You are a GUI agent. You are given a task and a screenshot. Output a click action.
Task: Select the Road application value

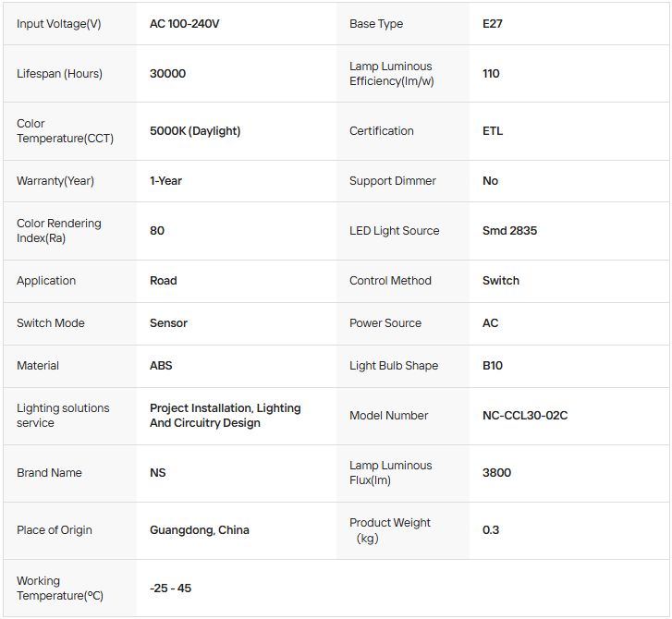click(164, 281)
